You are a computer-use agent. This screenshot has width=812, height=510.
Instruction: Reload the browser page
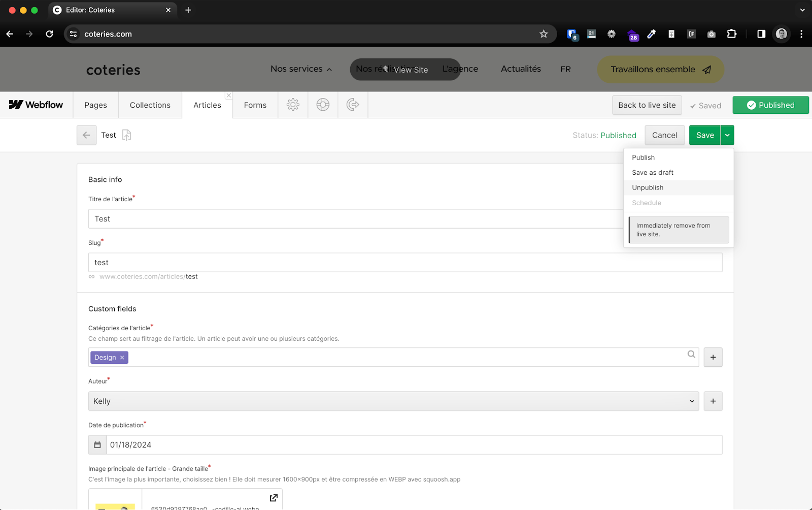point(49,34)
